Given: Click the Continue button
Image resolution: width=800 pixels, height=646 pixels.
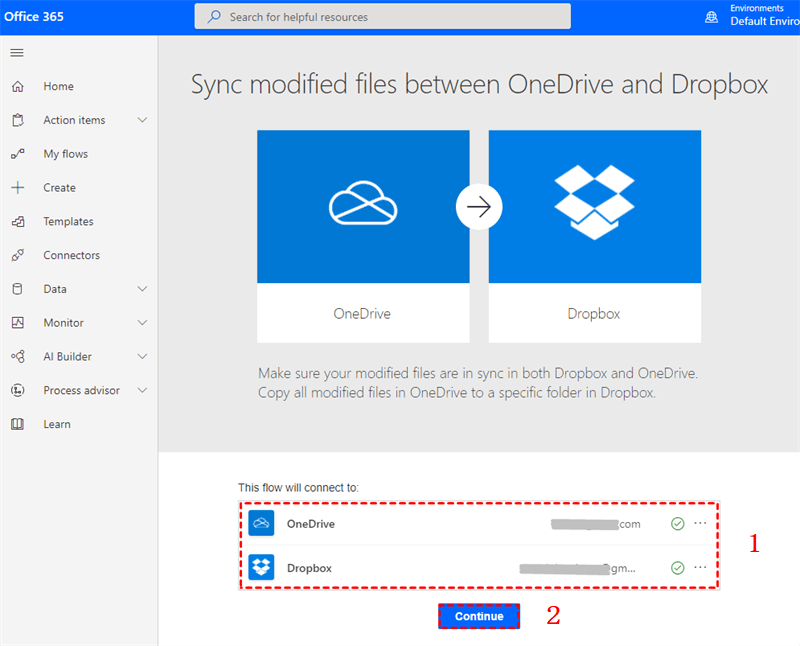Looking at the screenshot, I should pyautogui.click(x=479, y=616).
